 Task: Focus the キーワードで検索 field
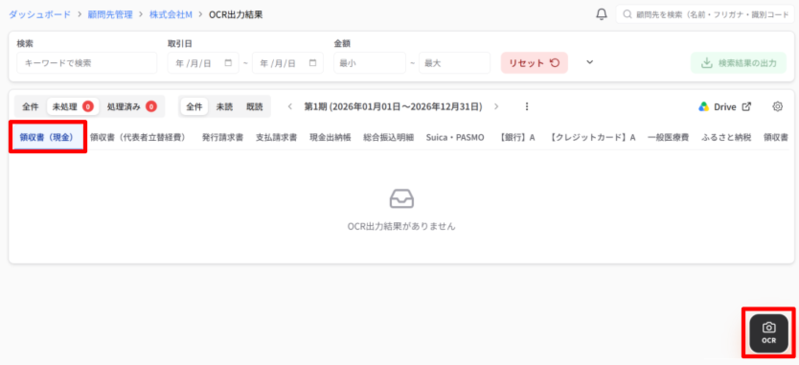point(87,63)
